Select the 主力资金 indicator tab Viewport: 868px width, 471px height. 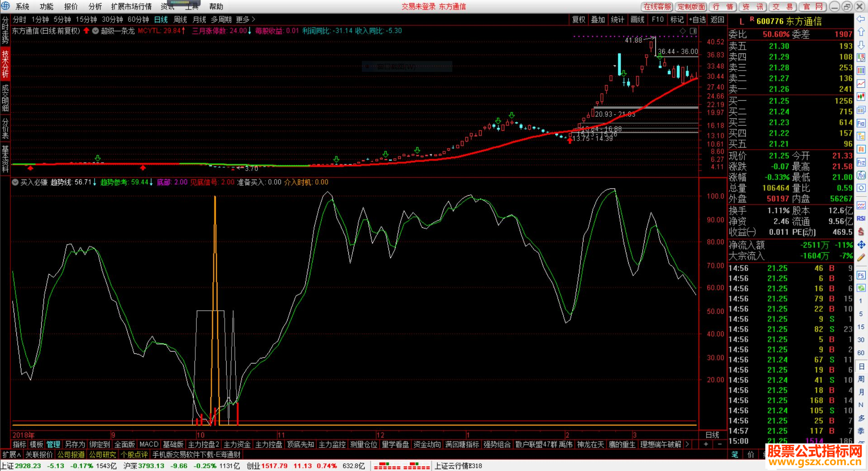(237, 444)
